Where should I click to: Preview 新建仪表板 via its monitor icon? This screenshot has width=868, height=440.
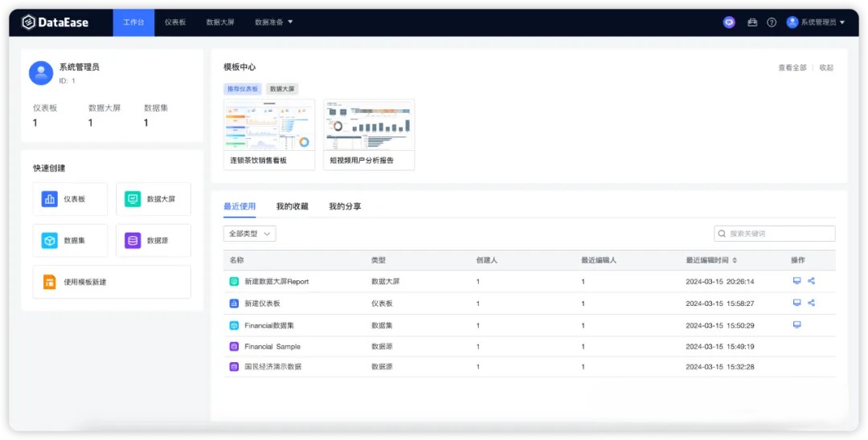(x=796, y=303)
